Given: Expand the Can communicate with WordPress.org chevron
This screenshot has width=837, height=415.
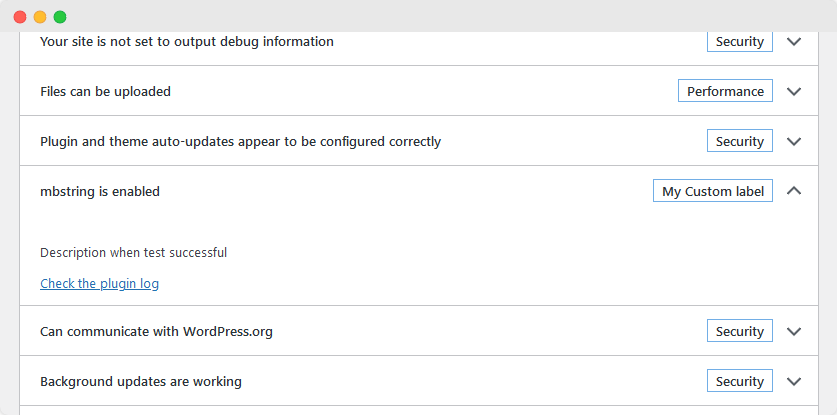Looking at the screenshot, I should (794, 332).
